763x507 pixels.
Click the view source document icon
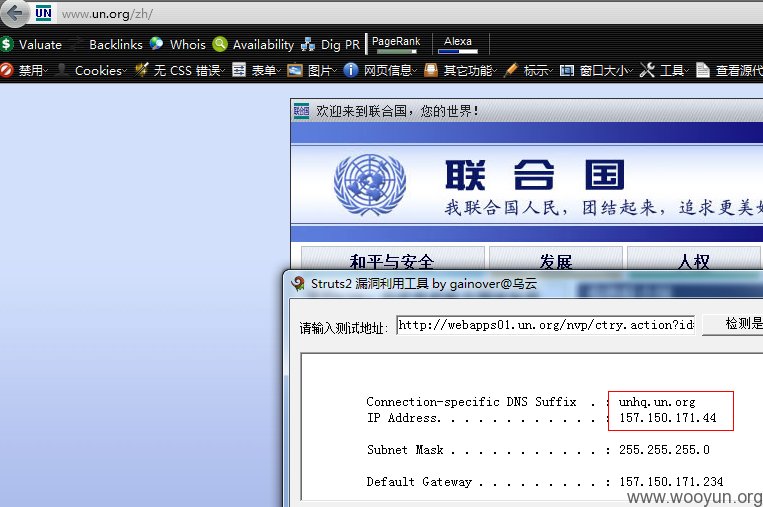(702, 70)
